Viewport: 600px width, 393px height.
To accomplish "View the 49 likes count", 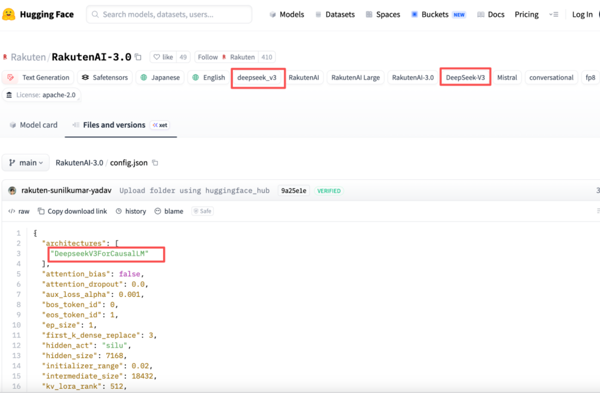I will click(183, 57).
